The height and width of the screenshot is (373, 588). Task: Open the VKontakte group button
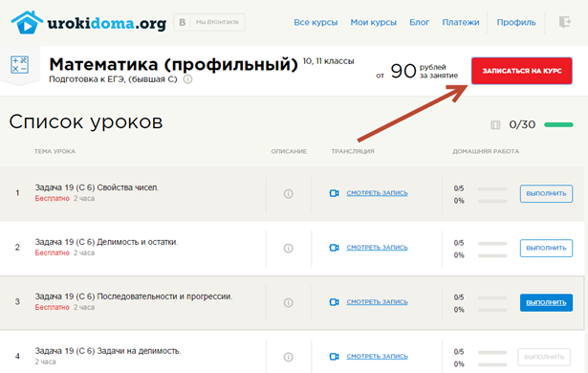[209, 23]
